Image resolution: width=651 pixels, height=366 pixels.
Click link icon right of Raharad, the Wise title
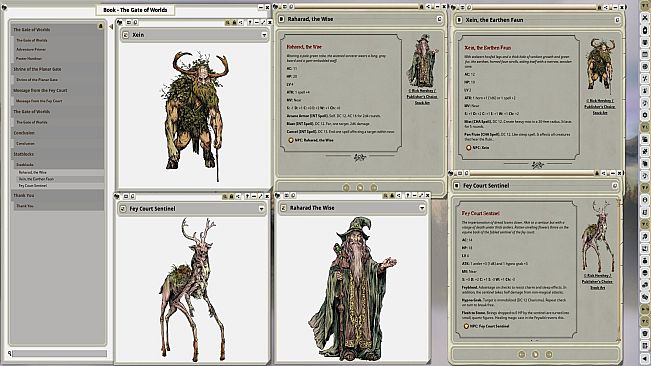coord(440,19)
